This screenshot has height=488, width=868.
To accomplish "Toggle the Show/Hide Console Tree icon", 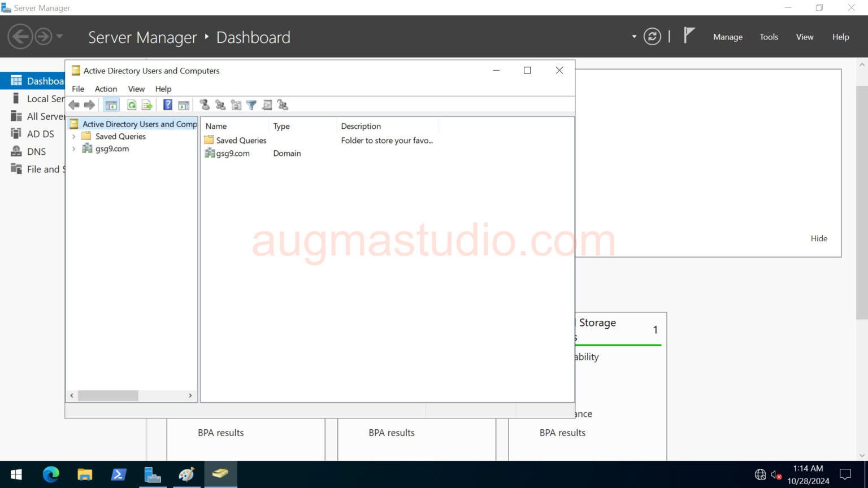I will click(111, 104).
